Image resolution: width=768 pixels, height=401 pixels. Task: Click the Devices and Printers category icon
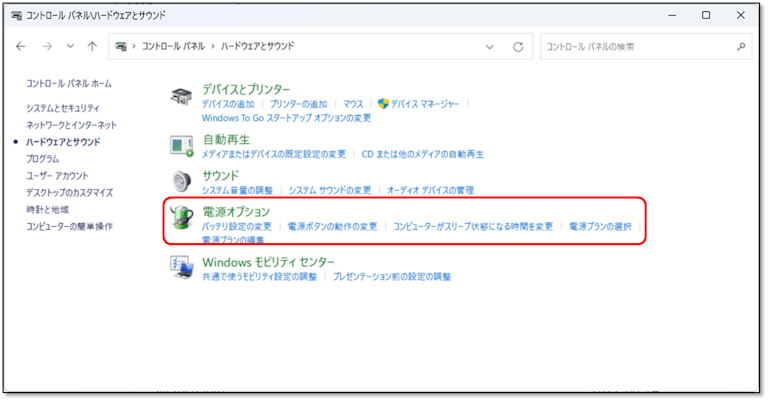181,96
